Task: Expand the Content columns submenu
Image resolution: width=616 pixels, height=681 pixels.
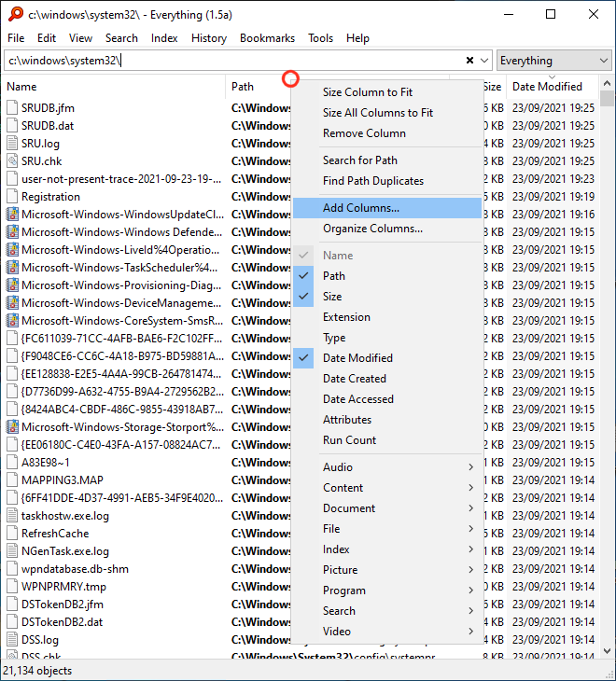Action: (x=387, y=488)
